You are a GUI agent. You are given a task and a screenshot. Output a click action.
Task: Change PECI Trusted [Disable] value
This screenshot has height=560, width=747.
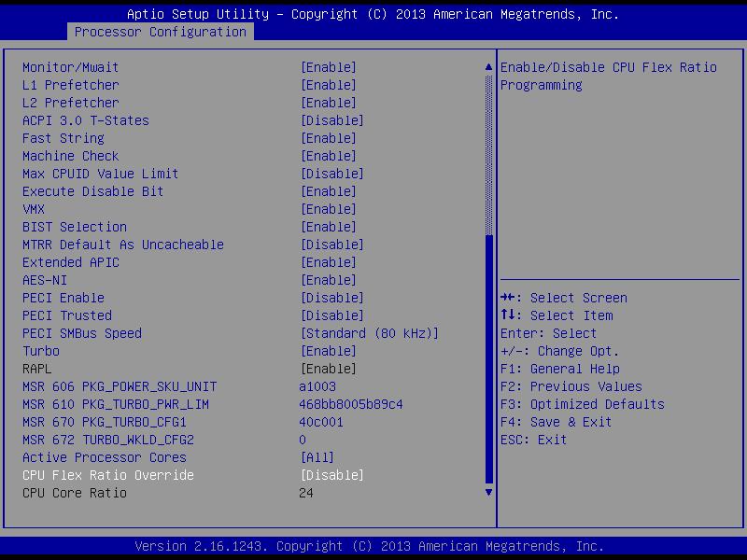pos(332,315)
